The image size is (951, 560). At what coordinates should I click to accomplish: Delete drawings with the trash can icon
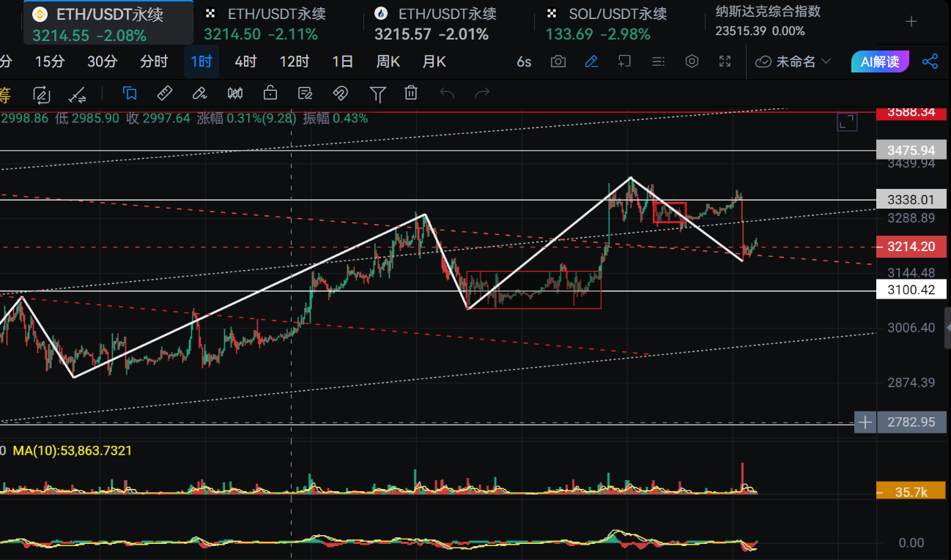[411, 93]
